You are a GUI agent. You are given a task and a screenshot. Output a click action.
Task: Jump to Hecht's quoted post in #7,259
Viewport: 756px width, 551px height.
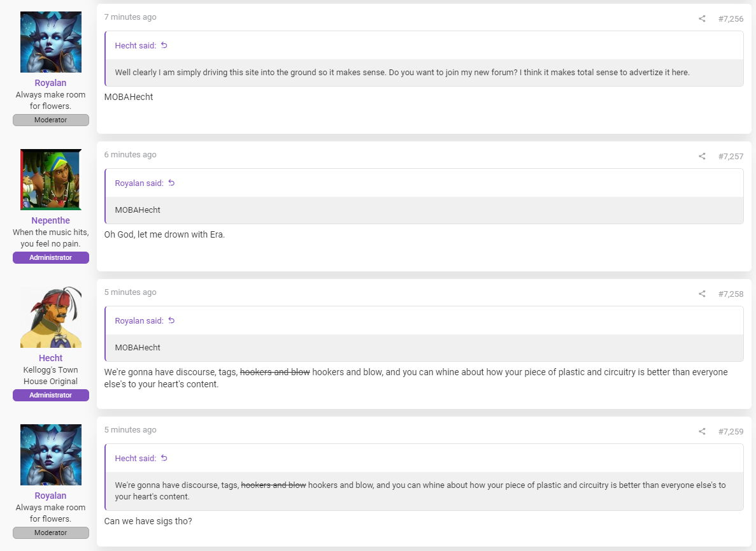pos(164,458)
